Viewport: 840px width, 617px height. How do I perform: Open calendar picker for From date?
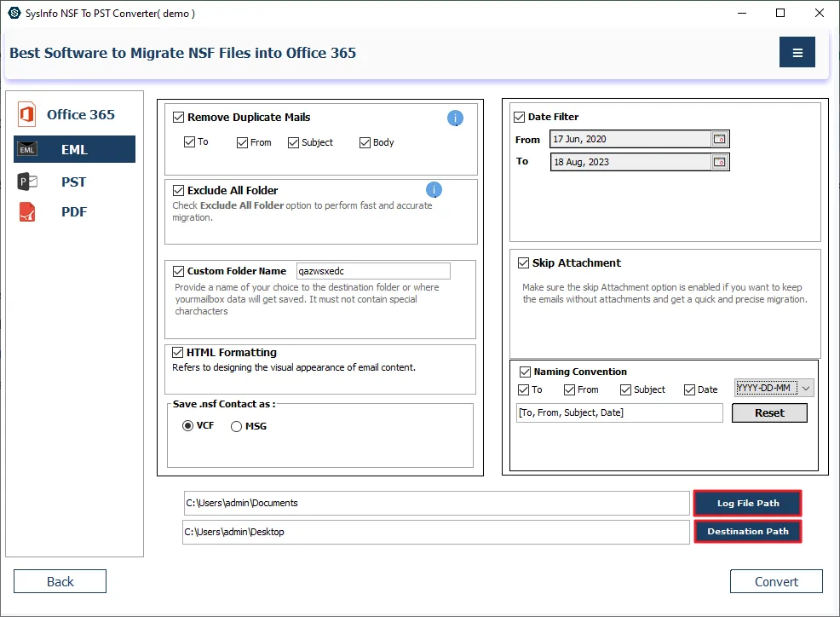[720, 139]
